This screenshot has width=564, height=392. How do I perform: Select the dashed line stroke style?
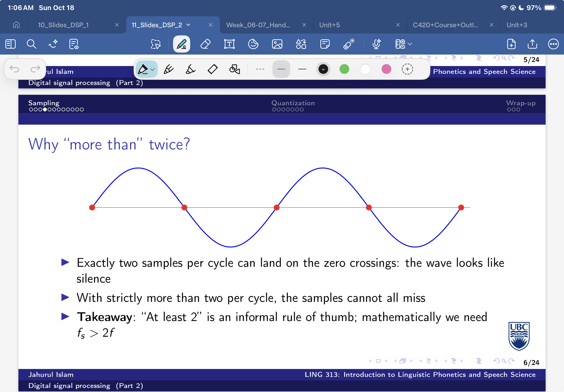coord(260,69)
